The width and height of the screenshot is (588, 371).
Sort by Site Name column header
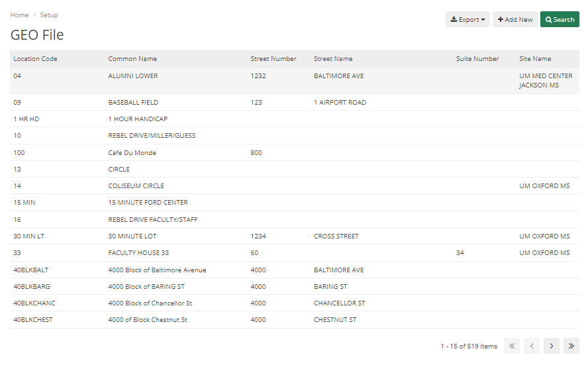coord(535,59)
